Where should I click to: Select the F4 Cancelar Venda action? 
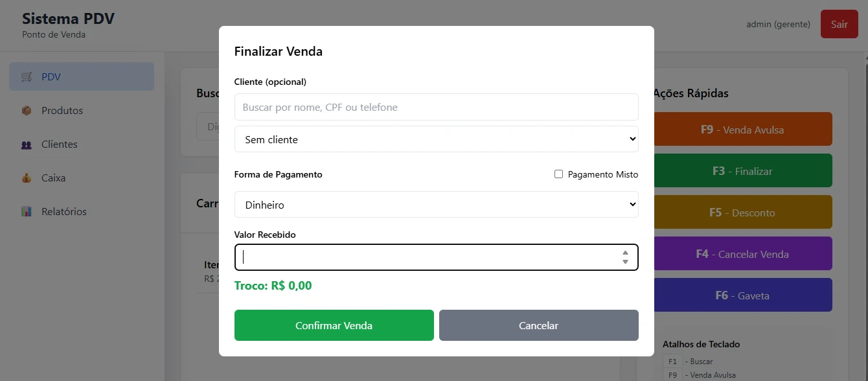coord(742,254)
